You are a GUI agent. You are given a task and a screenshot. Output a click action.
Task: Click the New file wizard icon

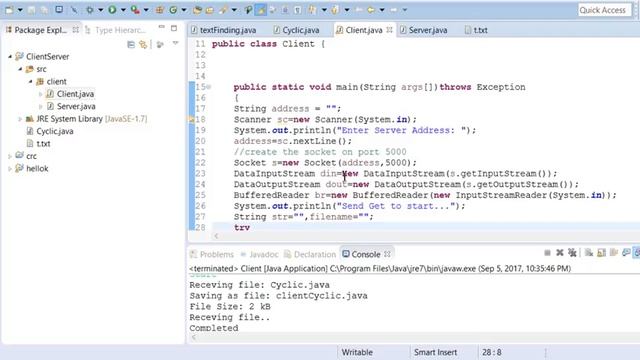(9, 10)
